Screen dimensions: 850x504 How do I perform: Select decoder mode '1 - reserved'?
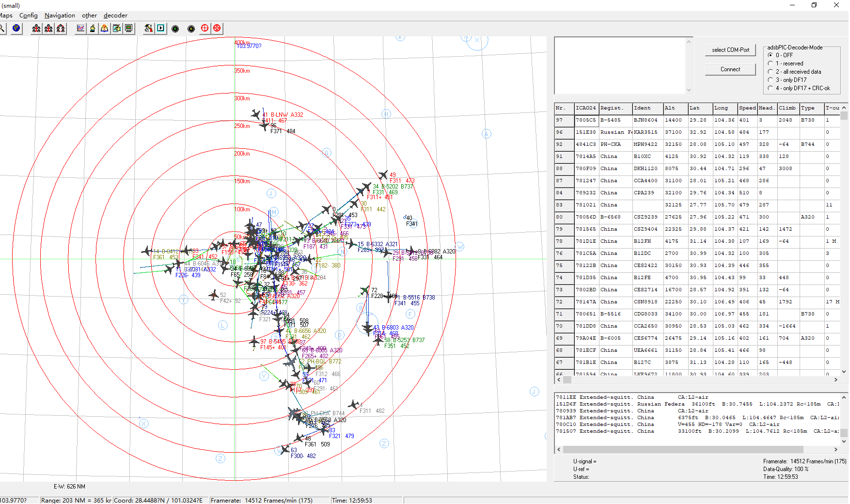786,63
